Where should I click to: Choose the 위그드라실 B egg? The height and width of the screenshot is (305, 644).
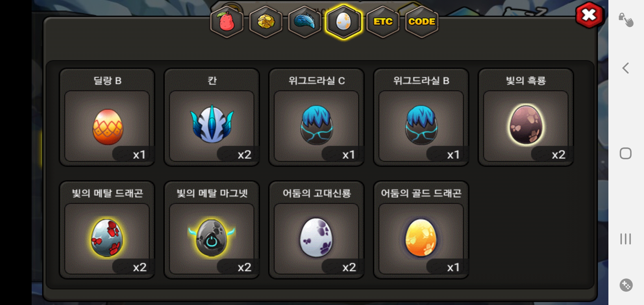(421, 117)
